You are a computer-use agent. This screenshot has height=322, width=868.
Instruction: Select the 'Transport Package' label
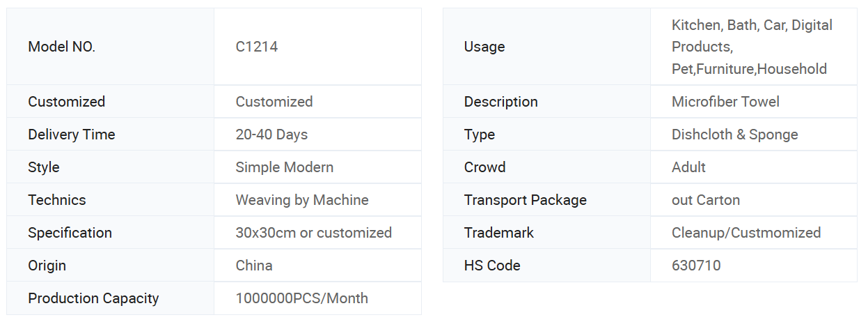[x=526, y=200]
